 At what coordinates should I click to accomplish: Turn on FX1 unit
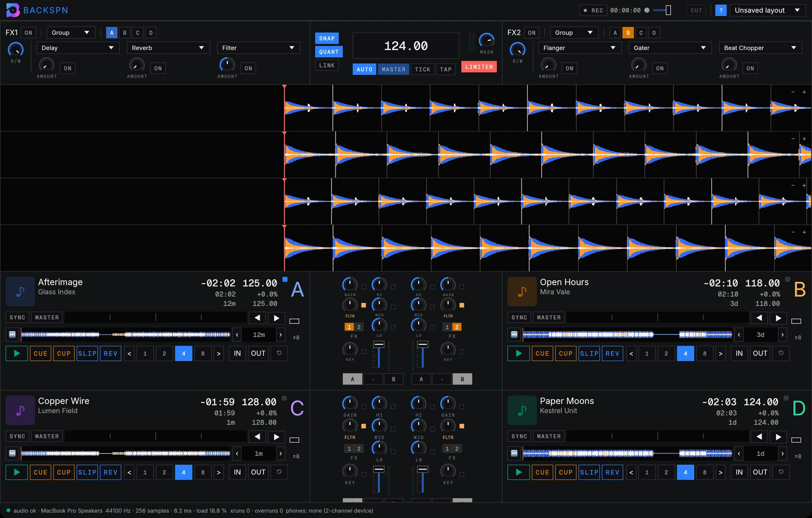point(28,33)
